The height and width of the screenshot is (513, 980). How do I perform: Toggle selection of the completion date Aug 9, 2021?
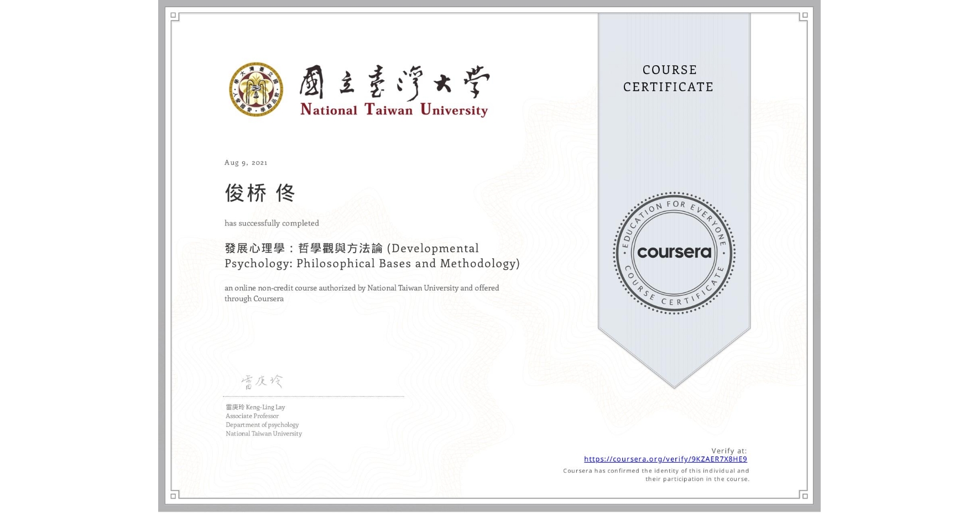coord(245,162)
